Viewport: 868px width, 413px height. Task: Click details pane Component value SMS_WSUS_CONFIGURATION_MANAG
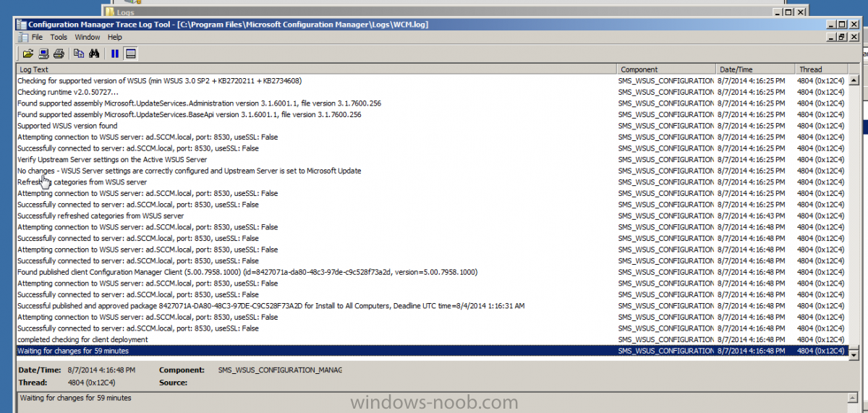280,370
